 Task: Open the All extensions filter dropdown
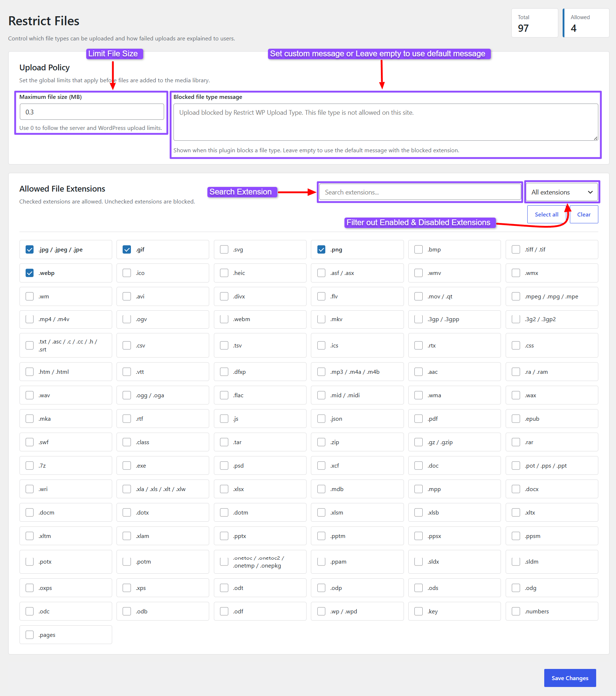[x=562, y=192]
